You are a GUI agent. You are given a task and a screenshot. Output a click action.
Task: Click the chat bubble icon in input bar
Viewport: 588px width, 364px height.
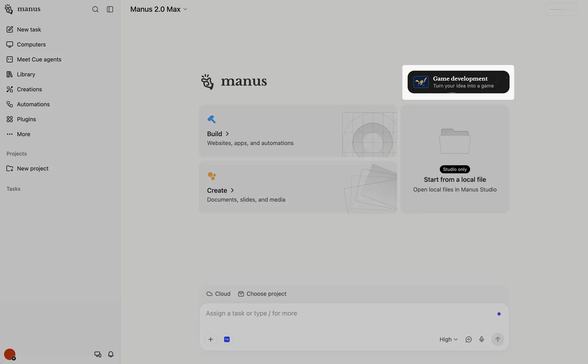pos(469,339)
